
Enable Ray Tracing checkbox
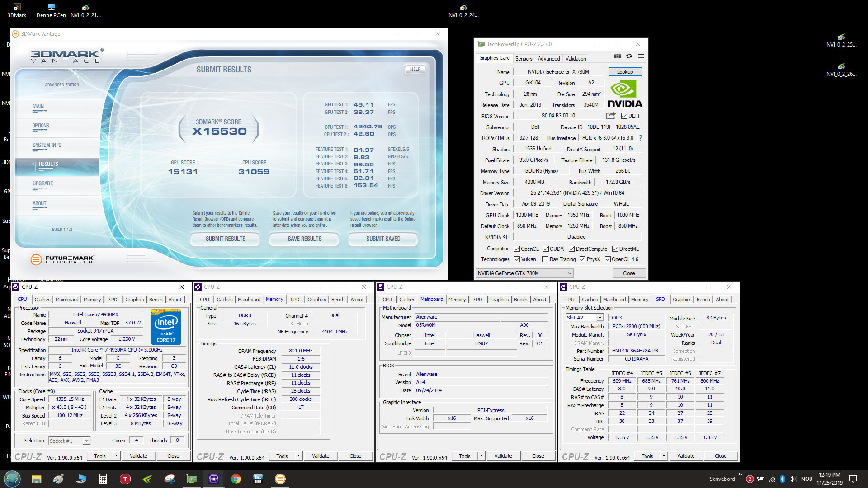[x=546, y=259]
